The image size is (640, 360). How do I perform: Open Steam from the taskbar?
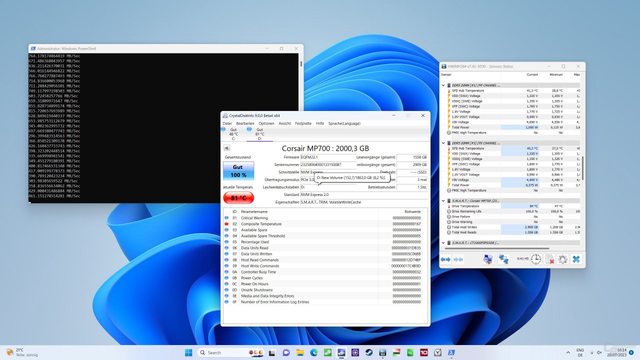click(x=369, y=352)
